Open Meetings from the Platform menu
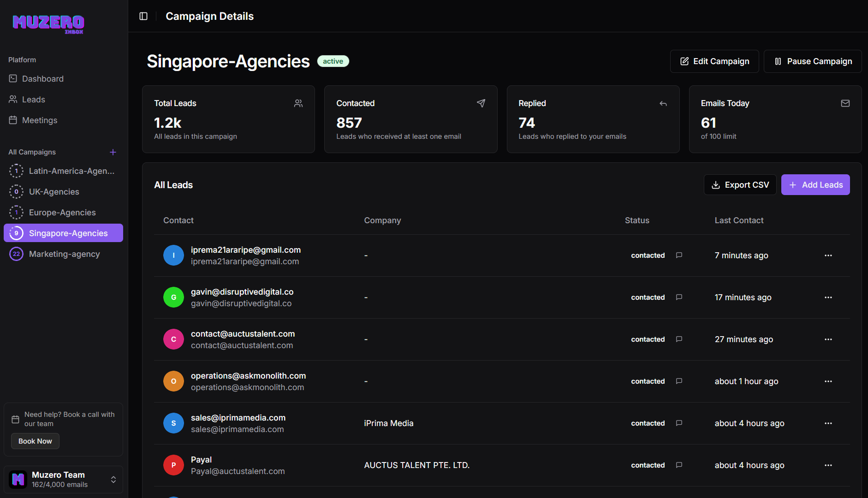 click(x=40, y=120)
